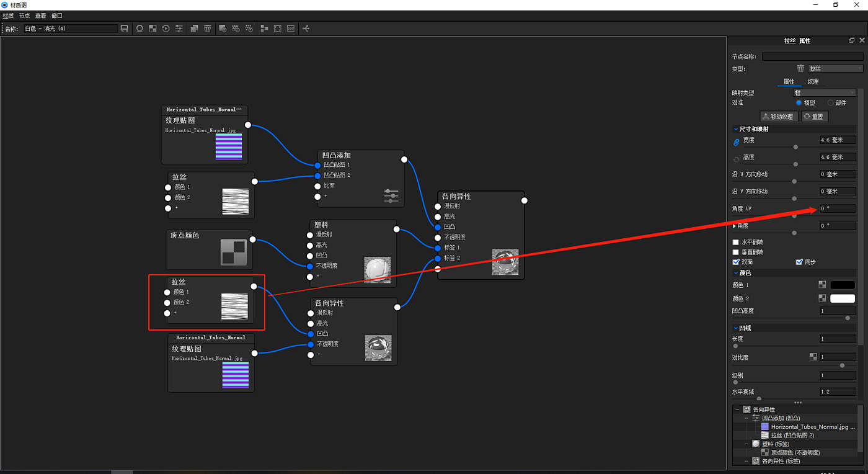Click the white 颜色 2 color swatch

[843, 298]
